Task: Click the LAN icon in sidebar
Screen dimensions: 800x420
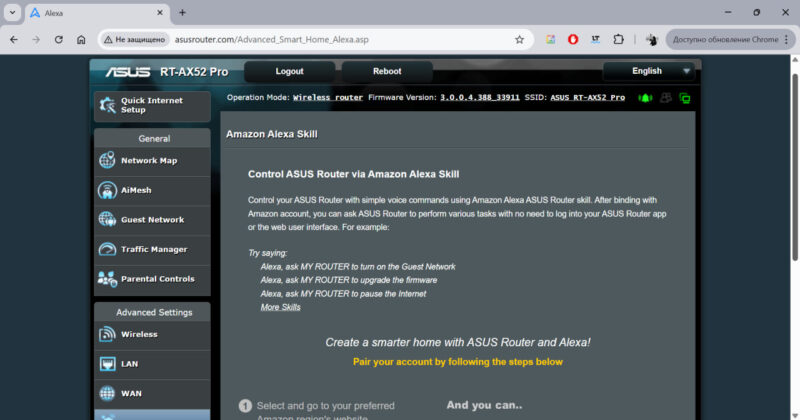Action: [x=107, y=364]
